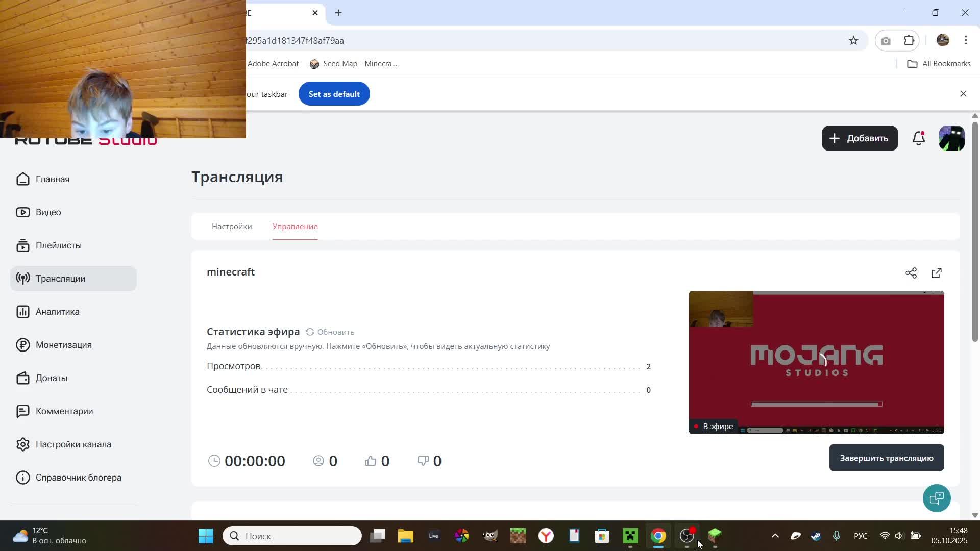Open Seed Map bookmark
This screenshot has height=551, width=980.
pyautogui.click(x=354, y=64)
